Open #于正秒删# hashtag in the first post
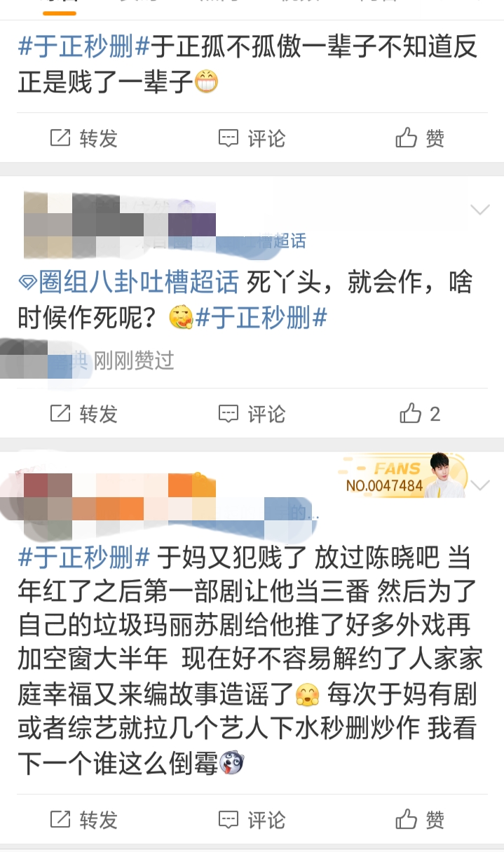This screenshot has width=504, height=852. coord(84,47)
